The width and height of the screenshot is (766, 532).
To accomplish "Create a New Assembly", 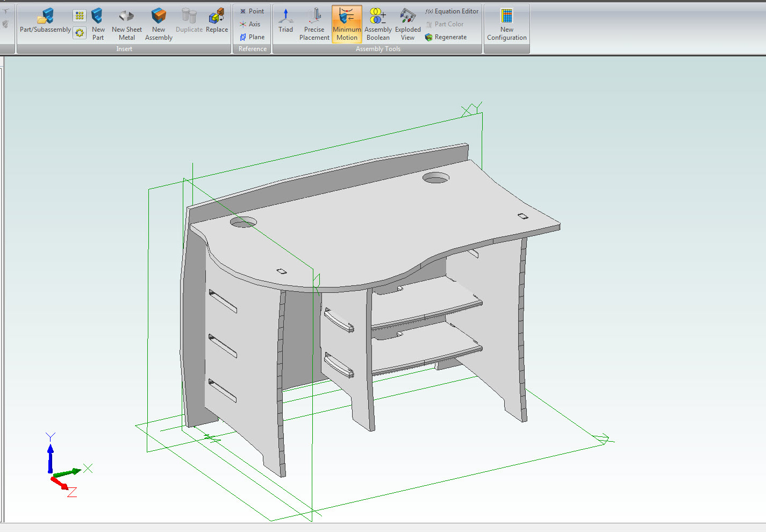I will point(159,24).
